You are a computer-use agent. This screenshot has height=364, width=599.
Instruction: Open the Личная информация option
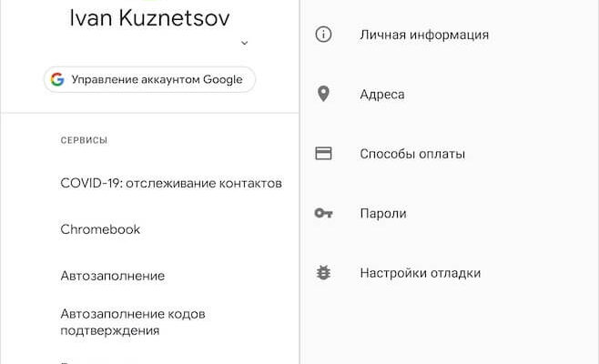[424, 35]
